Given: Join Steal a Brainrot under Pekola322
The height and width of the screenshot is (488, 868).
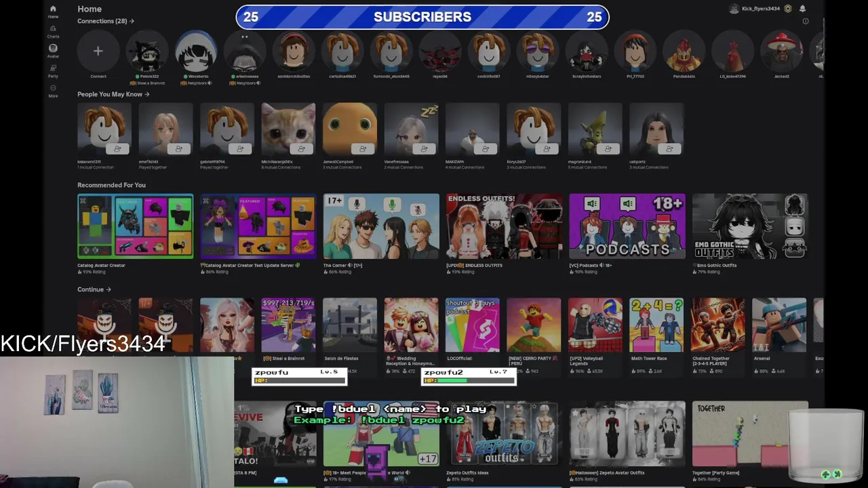Looking at the screenshot, I should (x=147, y=83).
